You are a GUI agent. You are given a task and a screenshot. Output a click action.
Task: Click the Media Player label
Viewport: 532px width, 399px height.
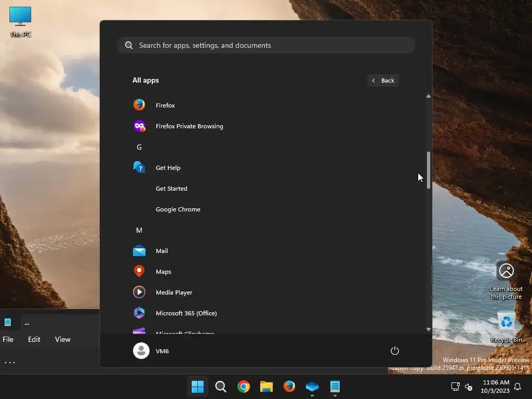[x=174, y=292]
